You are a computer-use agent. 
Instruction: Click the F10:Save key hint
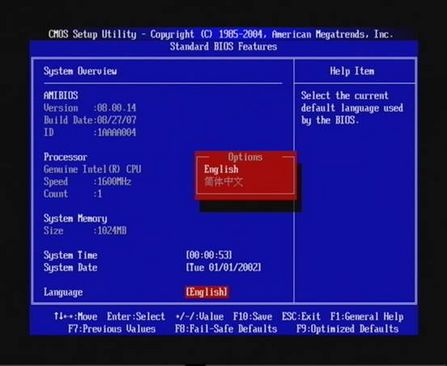point(252,317)
